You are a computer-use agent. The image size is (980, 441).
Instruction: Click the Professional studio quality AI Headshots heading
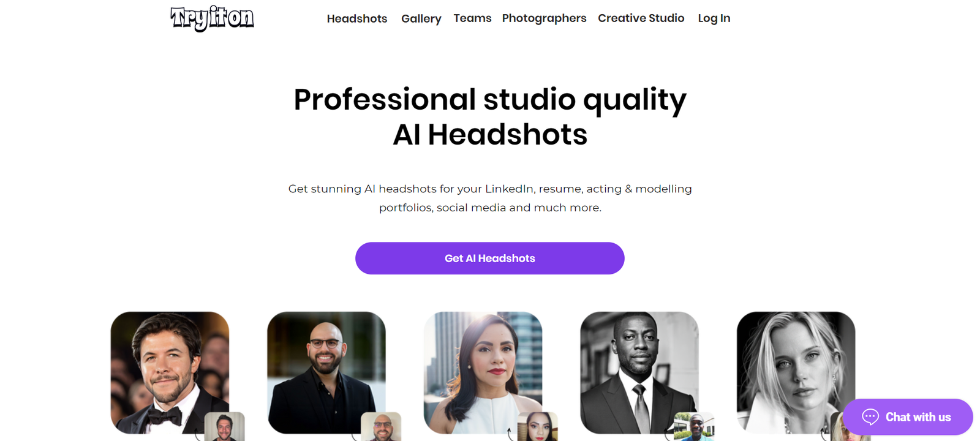point(490,116)
